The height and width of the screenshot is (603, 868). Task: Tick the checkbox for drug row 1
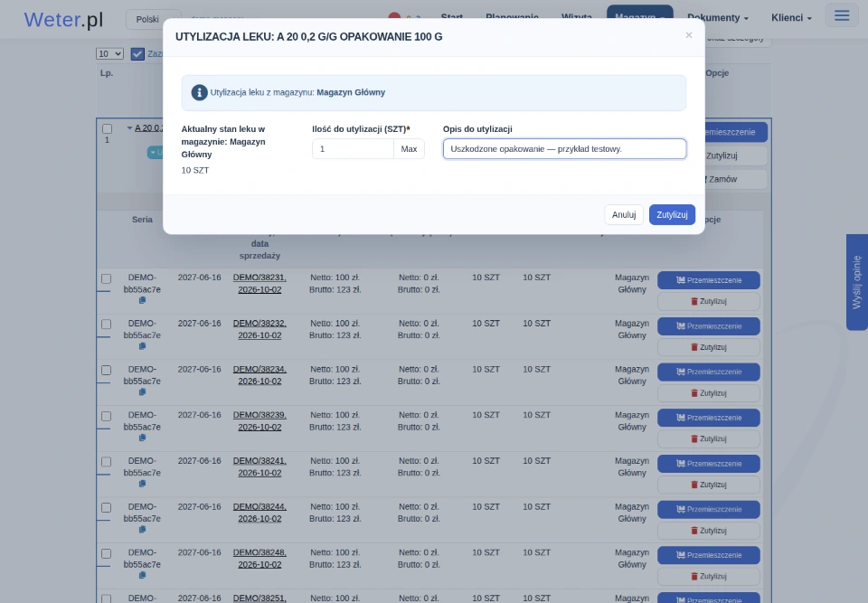107,128
